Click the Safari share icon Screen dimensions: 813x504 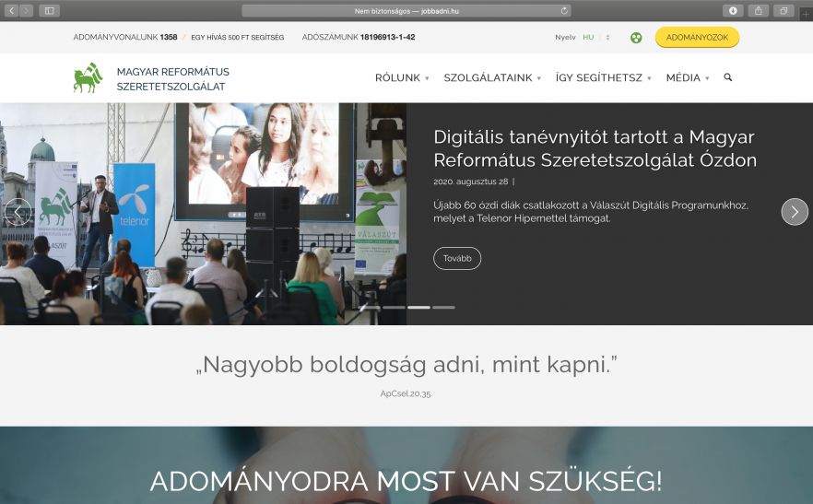(x=758, y=10)
